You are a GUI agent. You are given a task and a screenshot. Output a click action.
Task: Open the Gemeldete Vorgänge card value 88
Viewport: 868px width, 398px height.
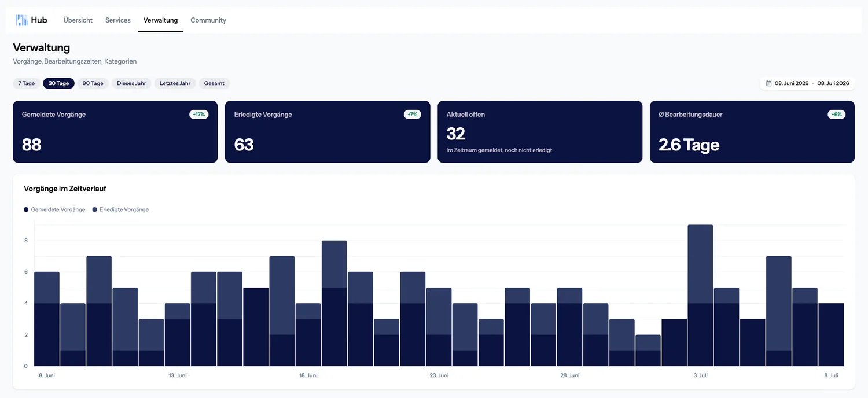[31, 145]
